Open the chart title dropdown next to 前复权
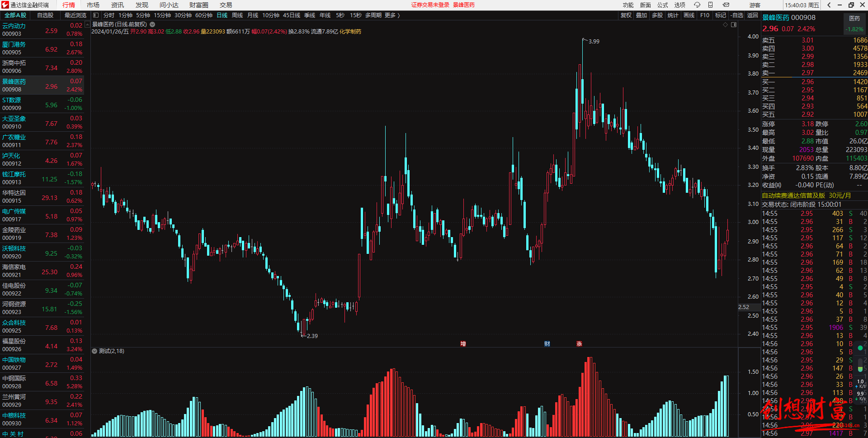 coord(152,24)
